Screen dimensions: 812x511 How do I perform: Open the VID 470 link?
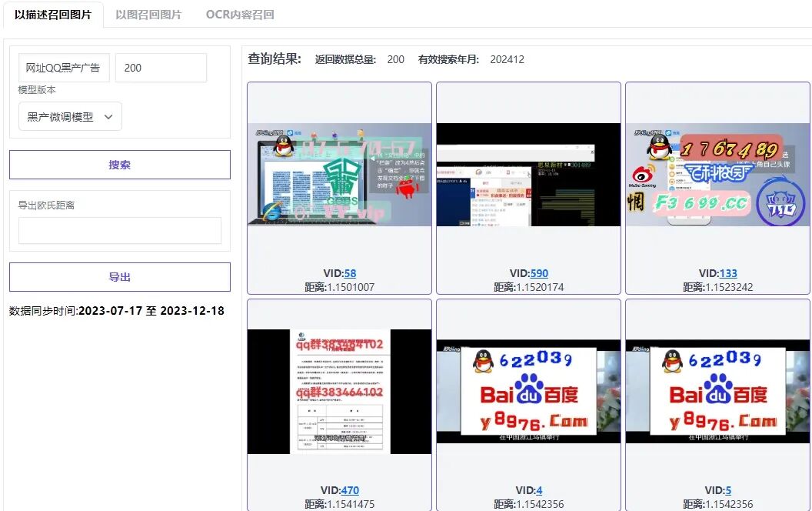[x=350, y=490]
